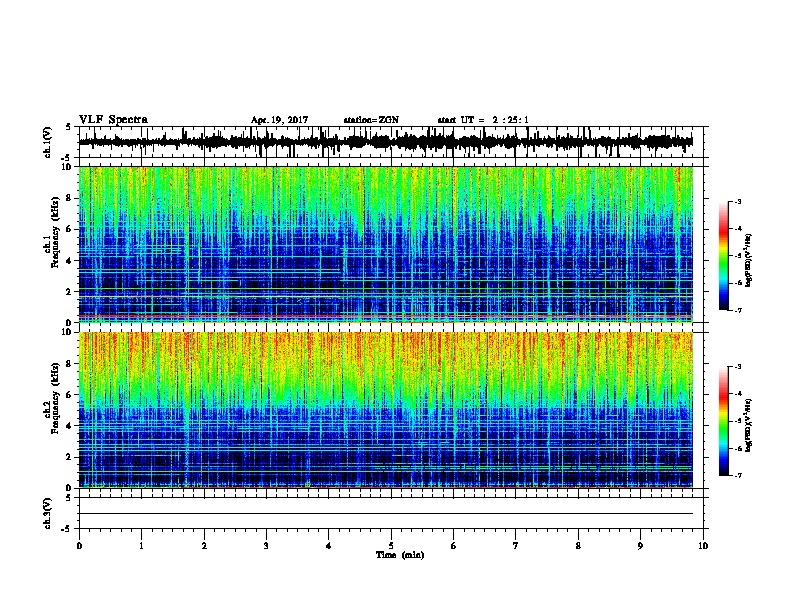Image resolution: width=792 pixels, height=612 pixels.
Task: Click the "station=ZGN" header text
Action: tap(371, 120)
